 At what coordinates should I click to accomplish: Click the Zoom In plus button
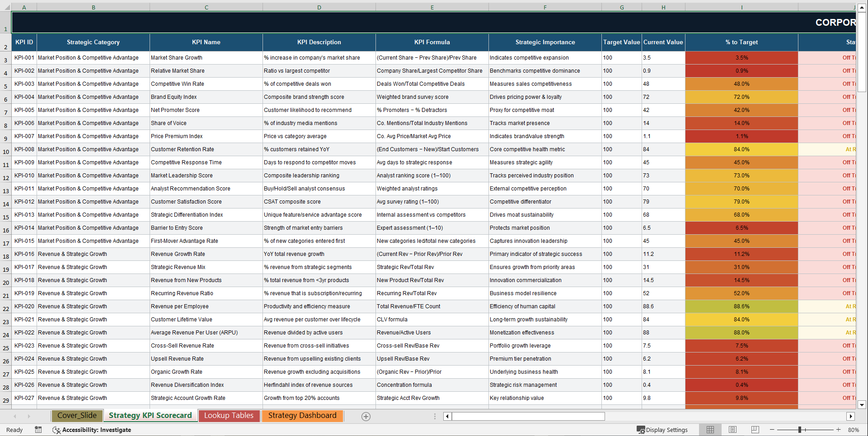(x=838, y=430)
